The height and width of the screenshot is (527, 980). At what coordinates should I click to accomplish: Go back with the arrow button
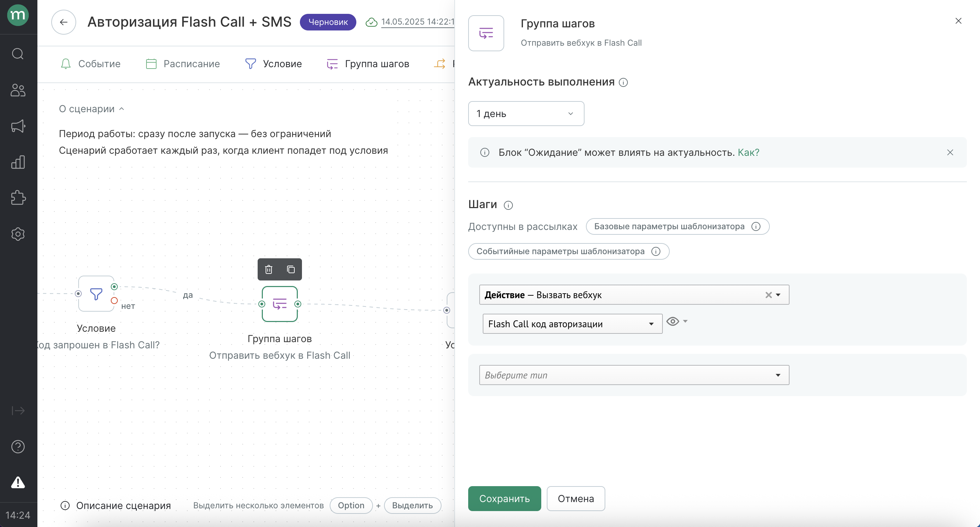click(63, 22)
